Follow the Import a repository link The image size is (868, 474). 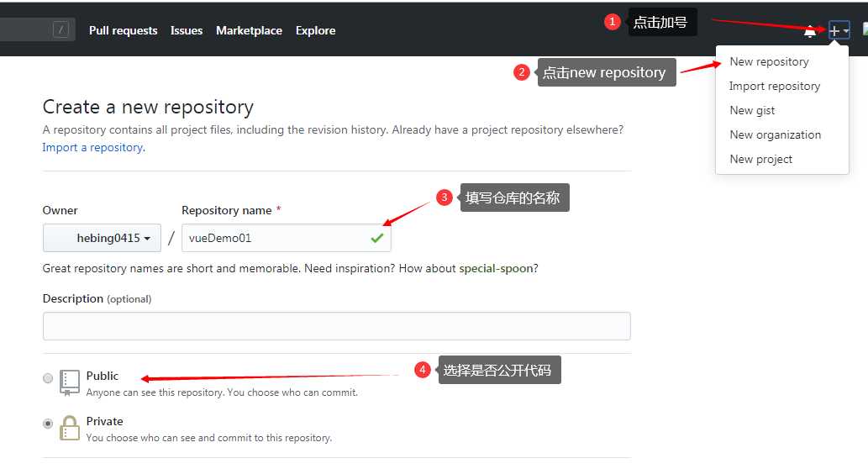(93, 147)
